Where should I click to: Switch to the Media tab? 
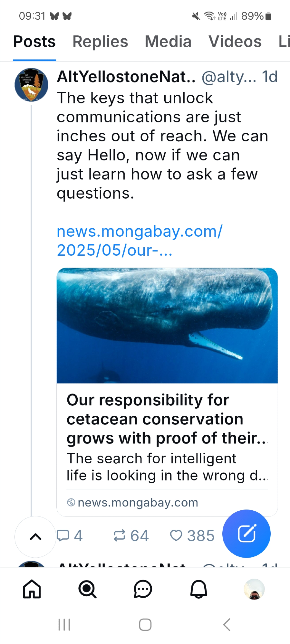click(x=168, y=42)
